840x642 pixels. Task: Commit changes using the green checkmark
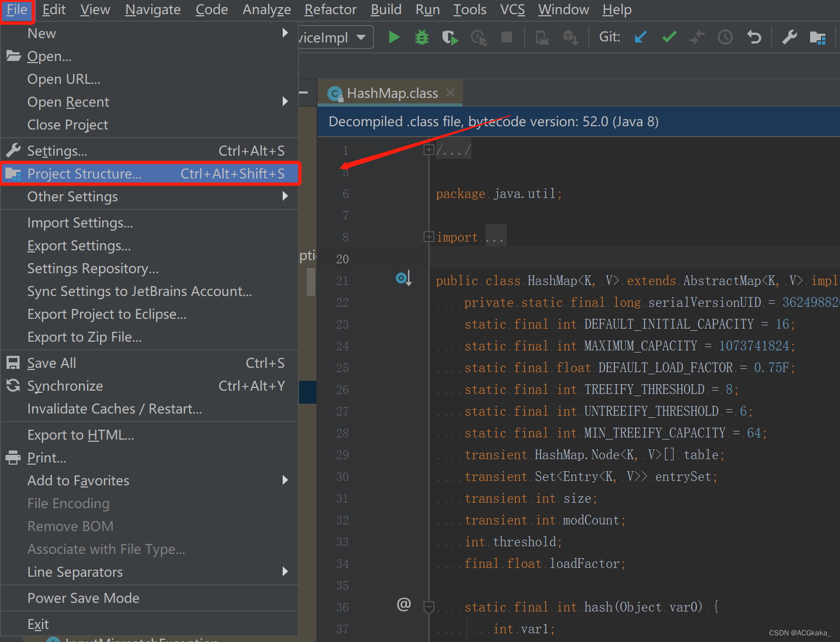coord(669,37)
